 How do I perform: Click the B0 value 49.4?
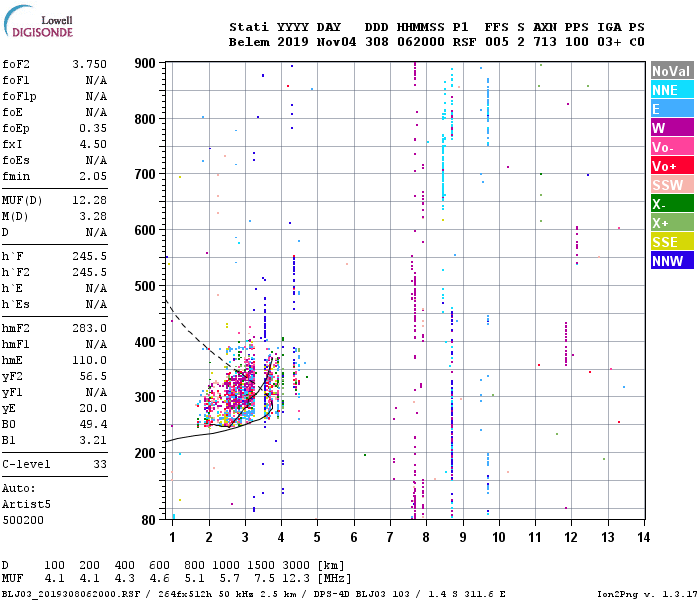point(93,424)
